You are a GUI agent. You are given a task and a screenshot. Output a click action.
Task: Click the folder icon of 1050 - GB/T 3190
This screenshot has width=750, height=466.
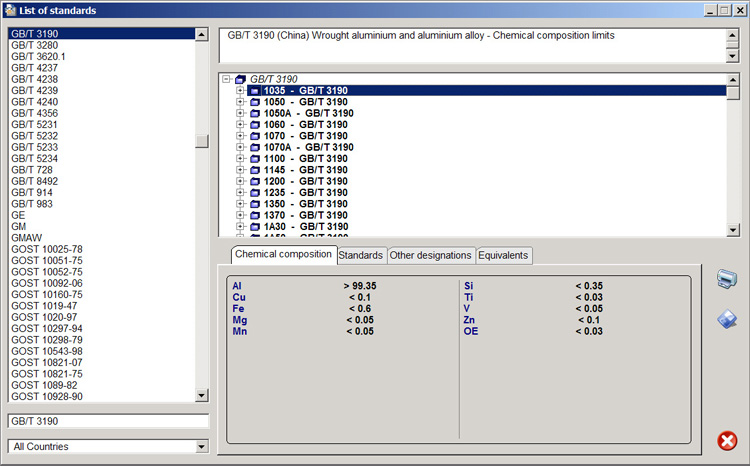pyautogui.click(x=255, y=102)
